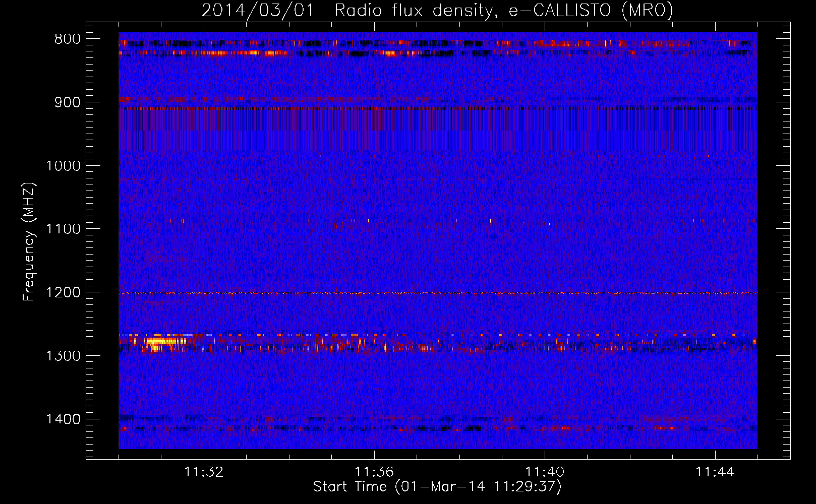Select the 1100 frequency axis label
This screenshot has width=816, height=504.
click(x=63, y=229)
